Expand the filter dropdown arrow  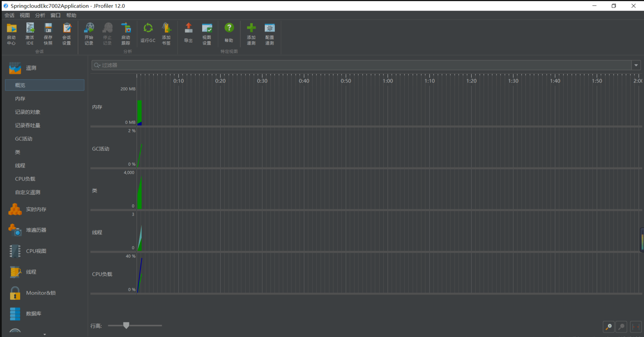click(x=636, y=65)
